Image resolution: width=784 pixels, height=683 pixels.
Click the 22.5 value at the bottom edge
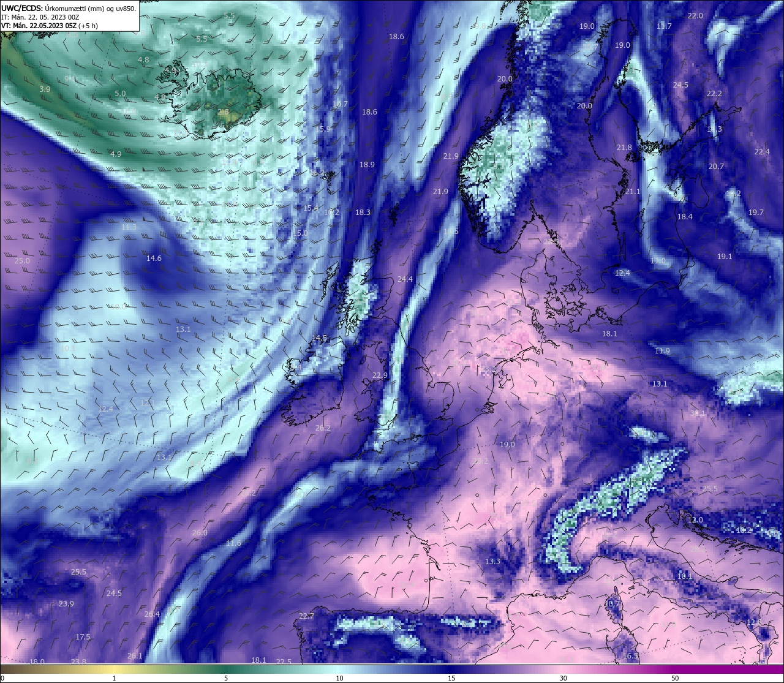284,662
